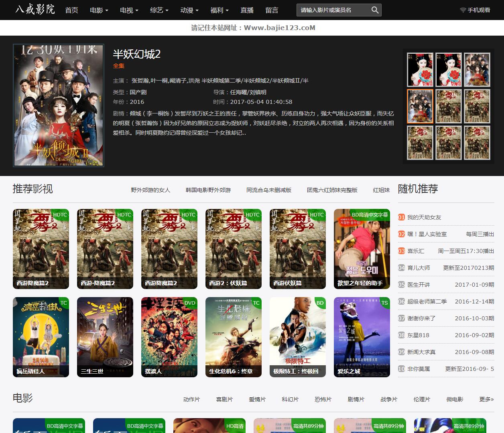Select the highlighted 半妖倾城 grid thumbnail
Screen dimensions: 504x433
[x=420, y=106]
